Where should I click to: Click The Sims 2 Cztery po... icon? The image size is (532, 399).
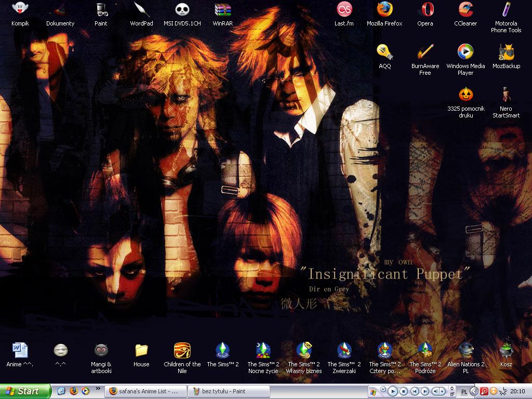(385, 358)
